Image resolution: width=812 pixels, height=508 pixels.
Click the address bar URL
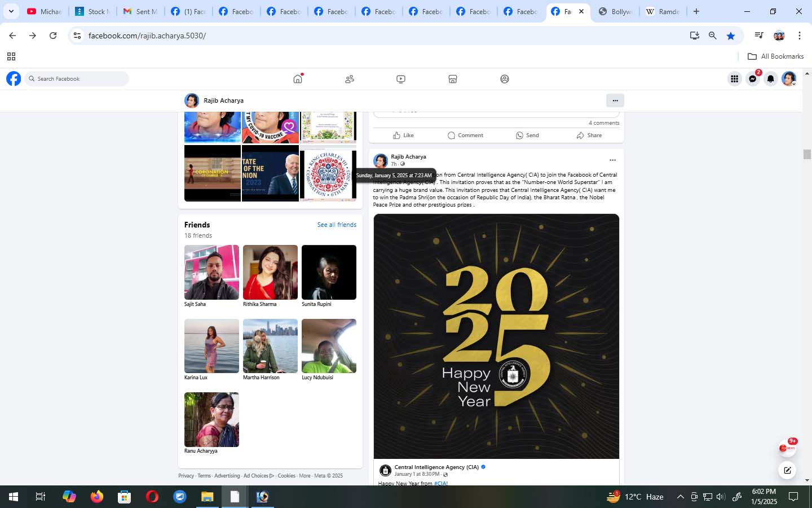(x=147, y=36)
